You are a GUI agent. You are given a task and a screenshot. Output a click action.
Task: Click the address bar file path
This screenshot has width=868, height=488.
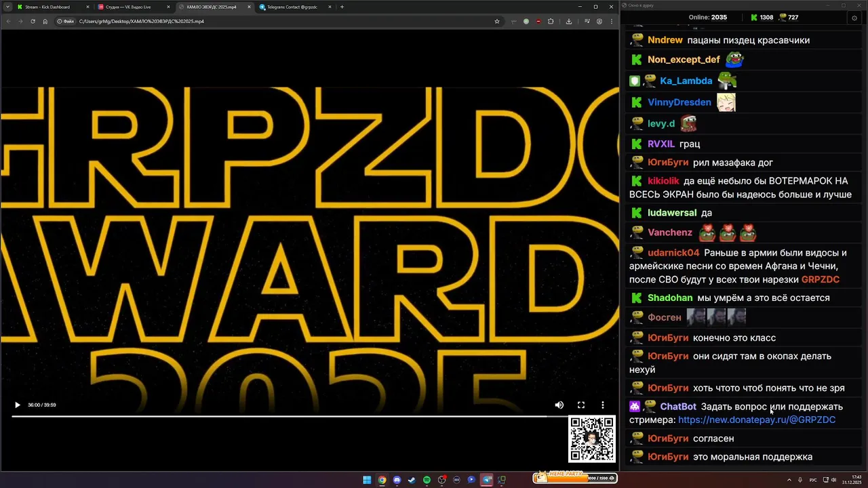142,21
